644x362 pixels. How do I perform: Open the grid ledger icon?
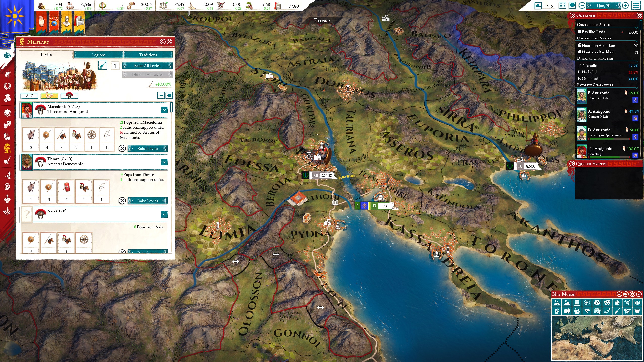(562, 5)
